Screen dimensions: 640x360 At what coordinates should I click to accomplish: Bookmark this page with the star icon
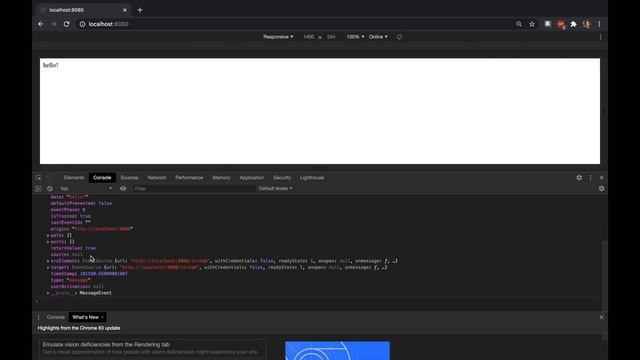[x=532, y=24]
